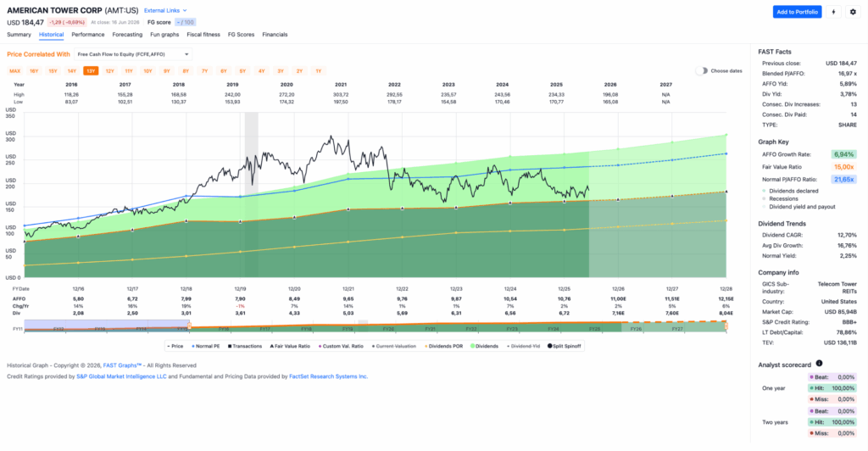Set chart to 3Y range
868x451 pixels.
click(281, 71)
